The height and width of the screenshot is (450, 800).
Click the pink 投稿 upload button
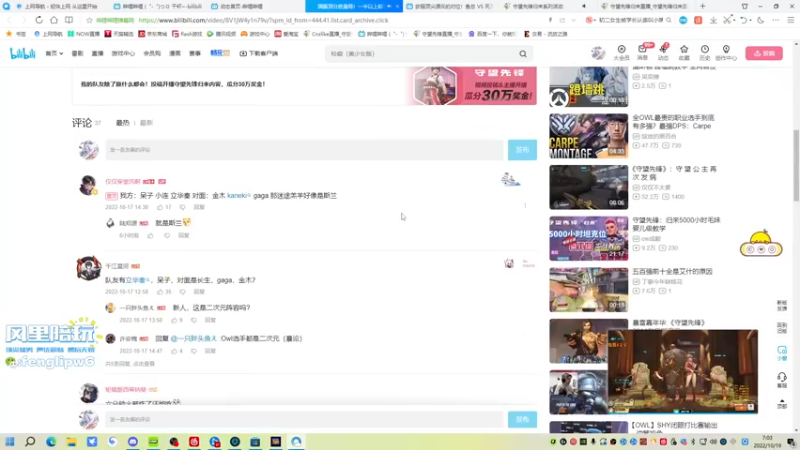[764, 53]
